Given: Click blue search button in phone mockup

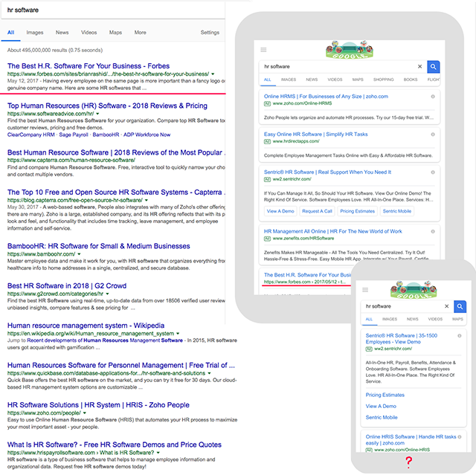Looking at the screenshot, I should (460, 306).
